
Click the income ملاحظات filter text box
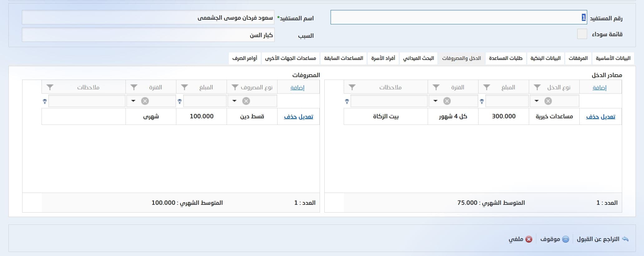(389, 101)
